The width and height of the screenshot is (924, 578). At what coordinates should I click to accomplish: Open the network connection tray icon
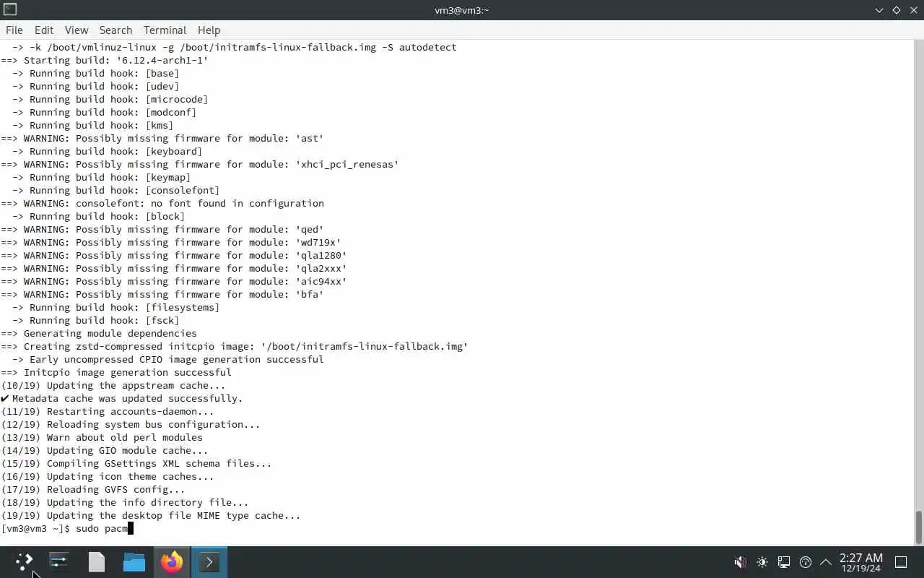784,561
